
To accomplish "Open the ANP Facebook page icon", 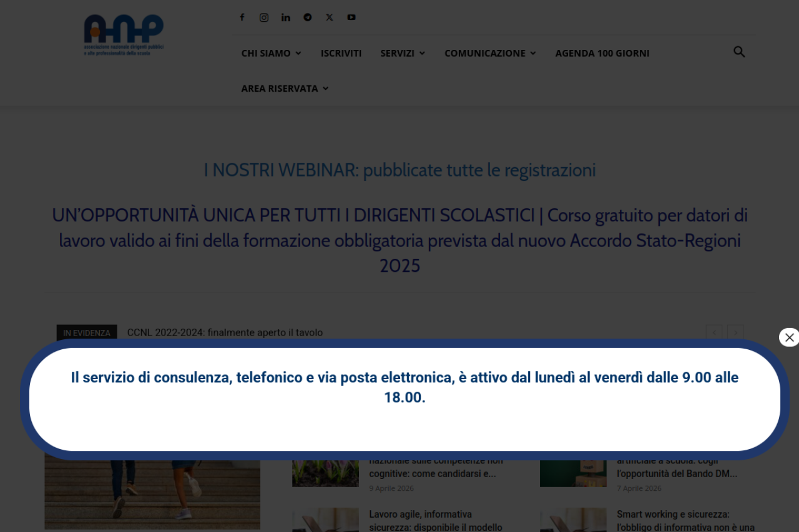I will pyautogui.click(x=242, y=17).
